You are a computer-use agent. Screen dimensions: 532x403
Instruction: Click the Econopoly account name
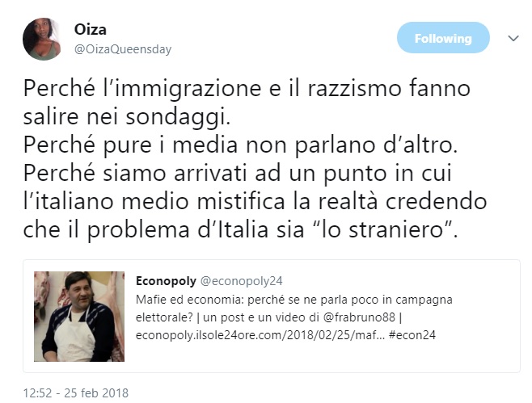[x=166, y=281]
